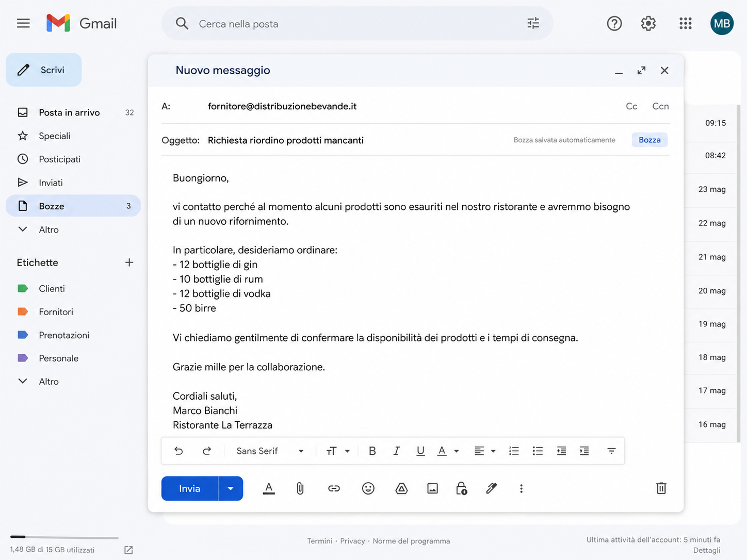This screenshot has height=560, width=747.
Task: Open Inviati folder
Action: point(73,183)
